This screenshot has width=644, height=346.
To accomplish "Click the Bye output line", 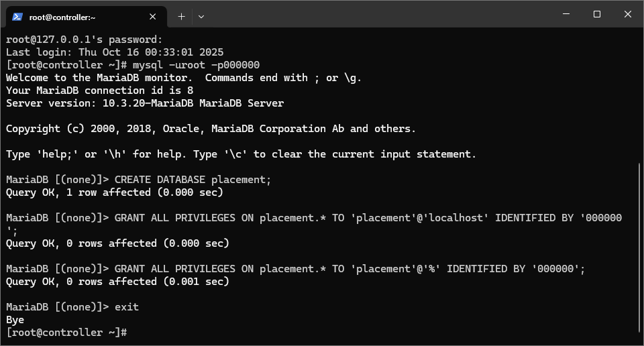I will [15, 320].
